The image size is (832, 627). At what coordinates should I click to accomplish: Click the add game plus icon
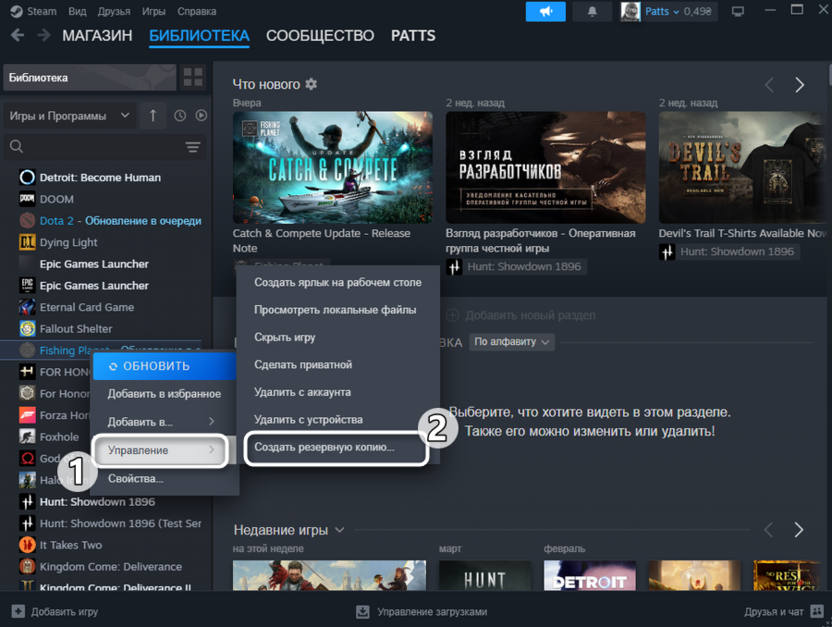click(18, 612)
